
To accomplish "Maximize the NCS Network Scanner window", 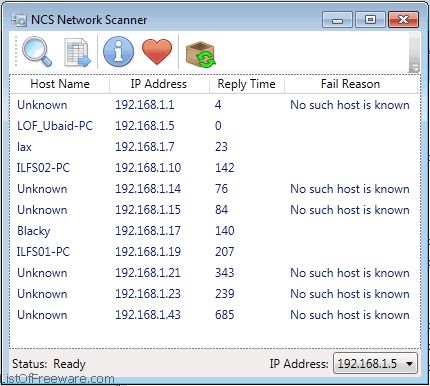I will (370, 20).
